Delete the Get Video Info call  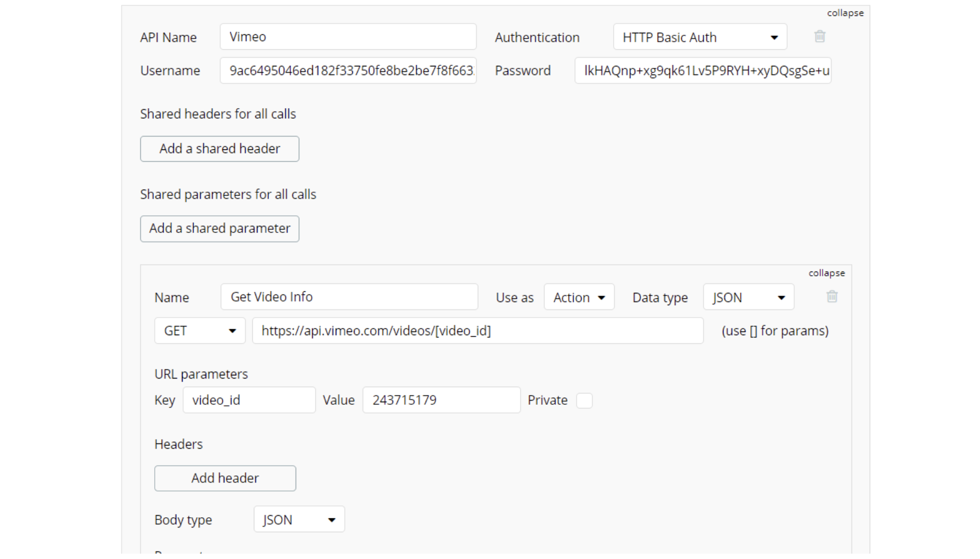(x=832, y=297)
